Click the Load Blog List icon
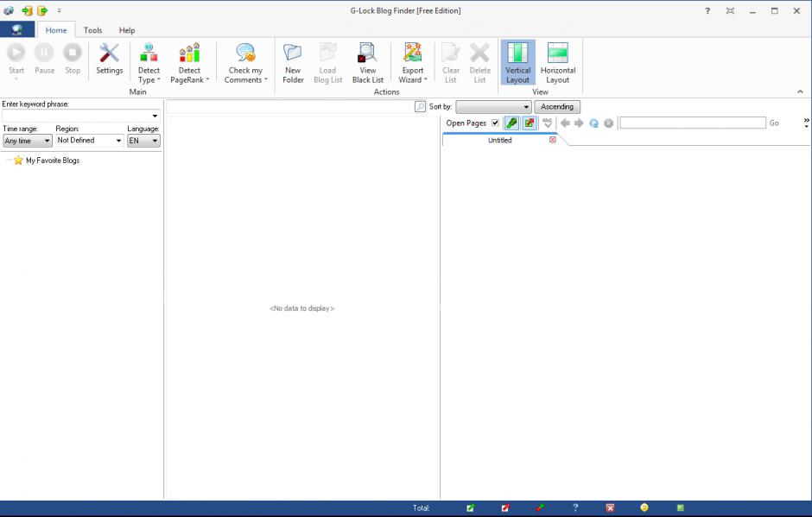This screenshot has width=812, height=517. pyautogui.click(x=327, y=54)
